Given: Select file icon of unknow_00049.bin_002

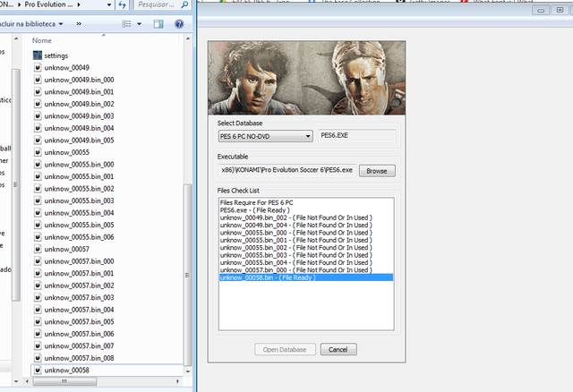Looking at the screenshot, I should [x=38, y=104].
